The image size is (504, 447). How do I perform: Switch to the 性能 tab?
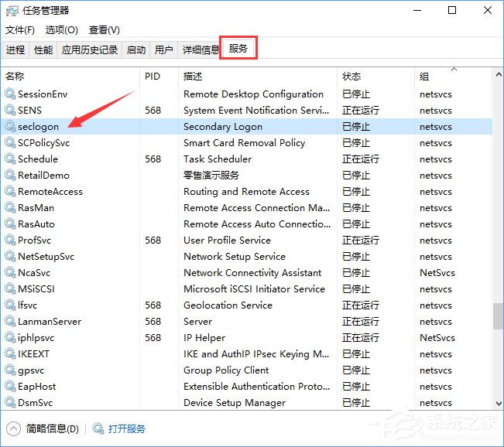(43, 49)
